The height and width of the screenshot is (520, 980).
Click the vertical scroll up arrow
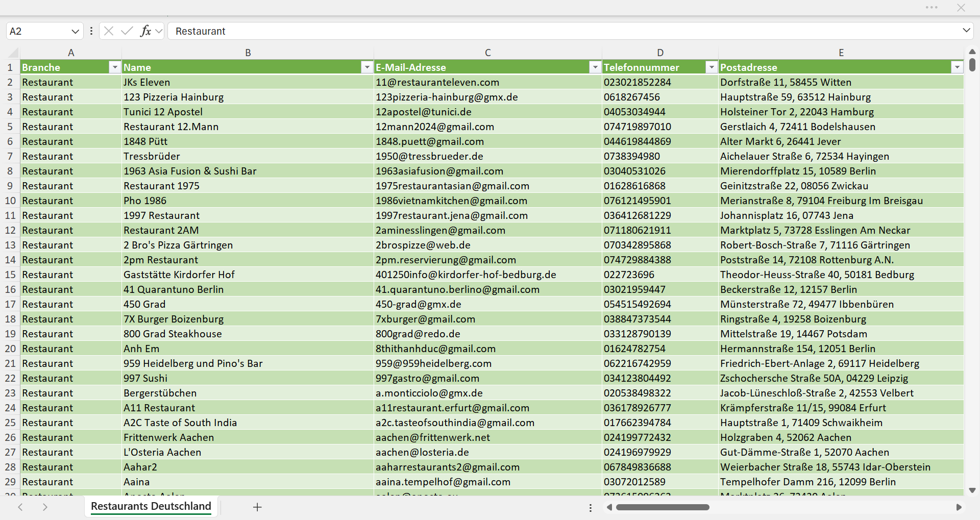(972, 52)
